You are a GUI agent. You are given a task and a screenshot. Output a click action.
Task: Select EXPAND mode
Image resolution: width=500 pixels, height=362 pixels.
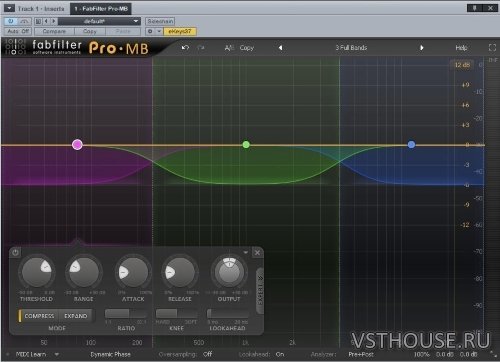[76, 316]
